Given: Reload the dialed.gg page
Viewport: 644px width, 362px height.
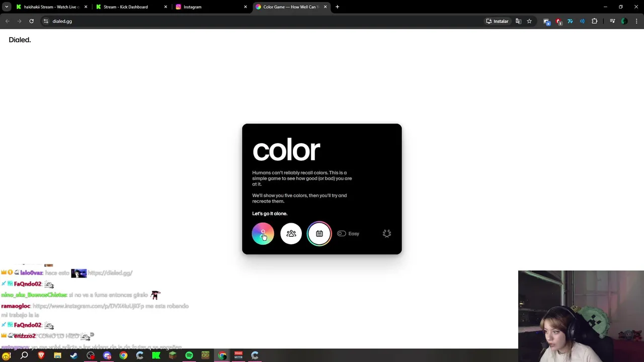Looking at the screenshot, I should [x=31, y=21].
